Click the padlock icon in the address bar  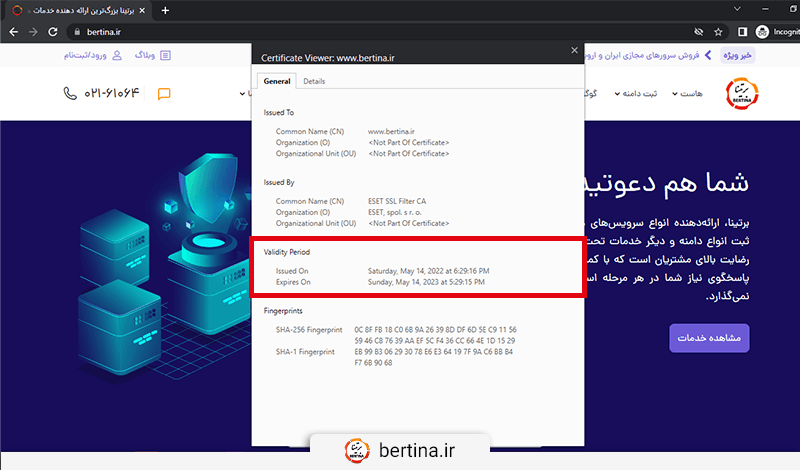[77, 32]
